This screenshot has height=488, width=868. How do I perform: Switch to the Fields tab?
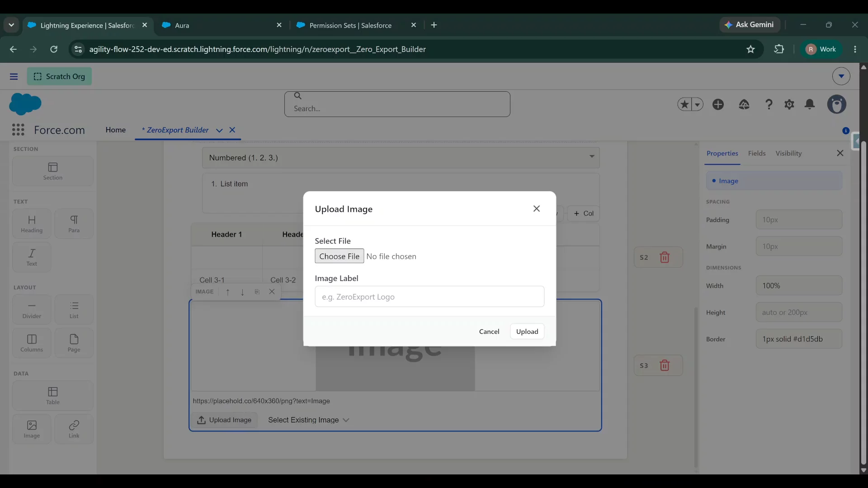(x=757, y=154)
